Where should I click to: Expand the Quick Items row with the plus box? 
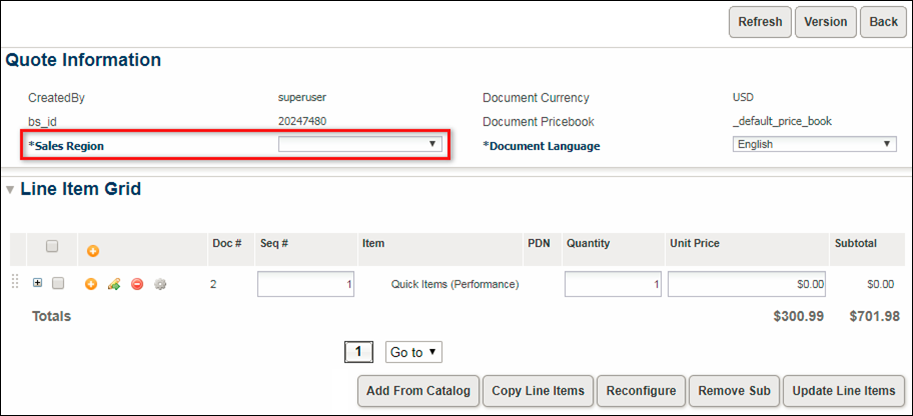(x=38, y=283)
